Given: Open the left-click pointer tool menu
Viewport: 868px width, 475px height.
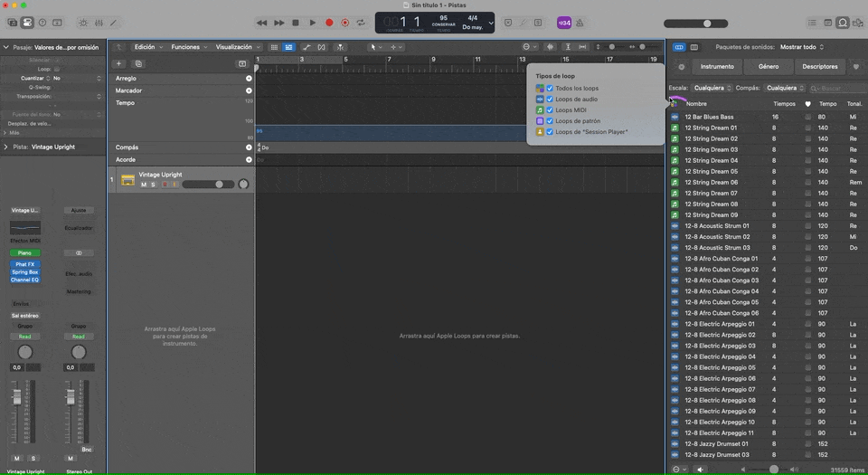Looking at the screenshot, I should tap(376, 47).
